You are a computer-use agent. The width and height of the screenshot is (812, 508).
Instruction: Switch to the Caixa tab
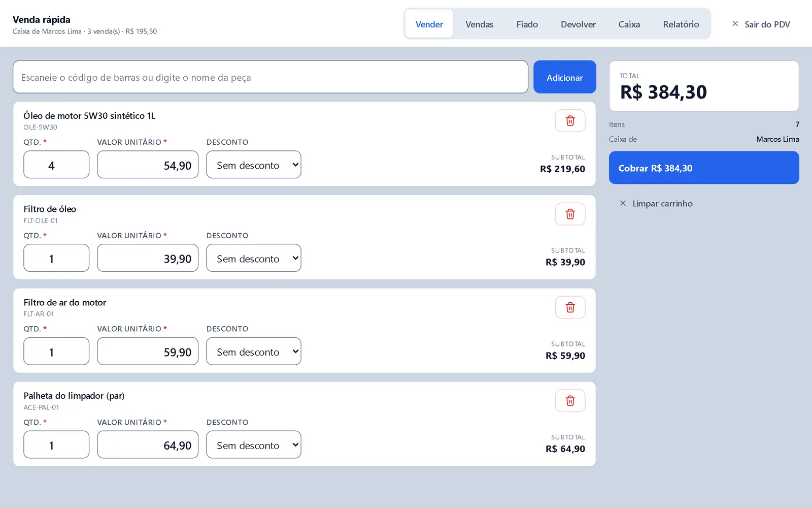pos(629,24)
